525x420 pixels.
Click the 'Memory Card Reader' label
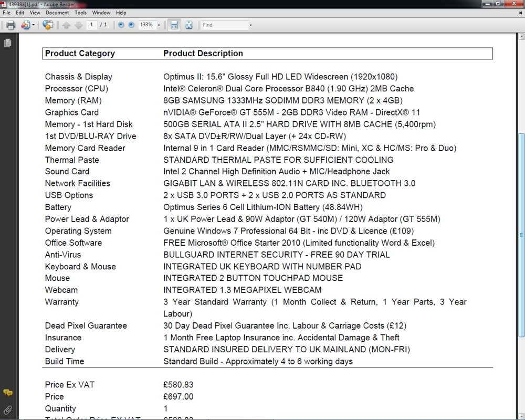click(85, 148)
